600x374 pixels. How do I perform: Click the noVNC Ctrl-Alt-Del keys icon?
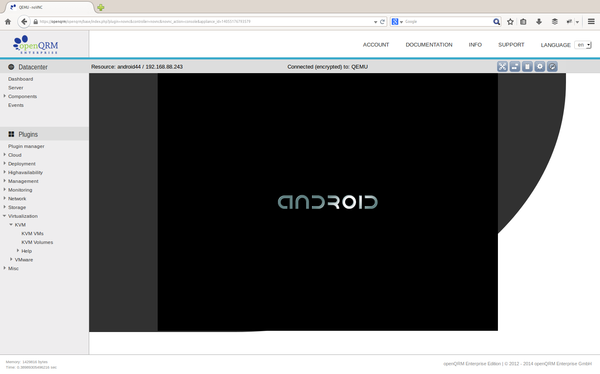click(x=515, y=67)
